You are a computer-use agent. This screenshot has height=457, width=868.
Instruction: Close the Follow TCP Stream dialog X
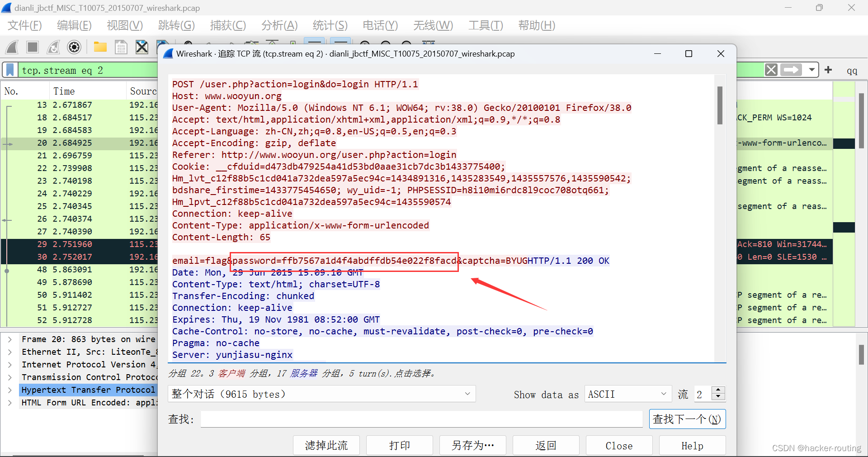tap(721, 54)
